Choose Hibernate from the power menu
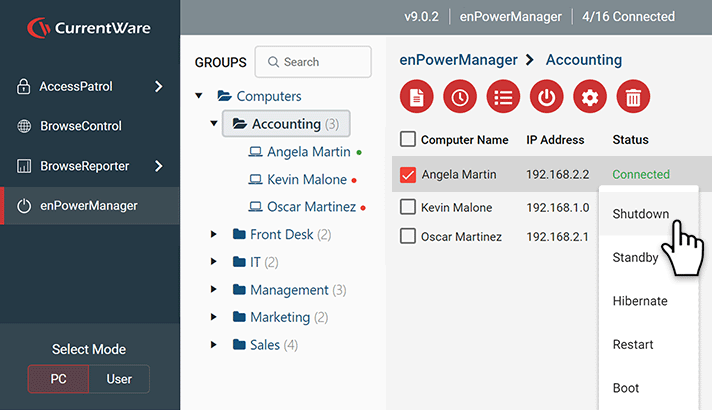Image resolution: width=712 pixels, height=410 pixels. 648,301
